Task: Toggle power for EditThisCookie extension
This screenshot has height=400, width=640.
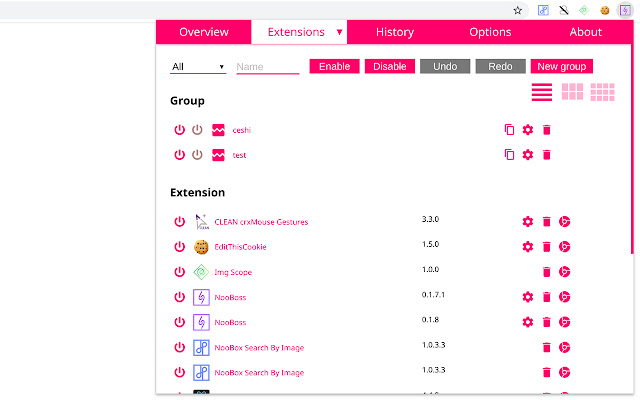Action: 180,247
